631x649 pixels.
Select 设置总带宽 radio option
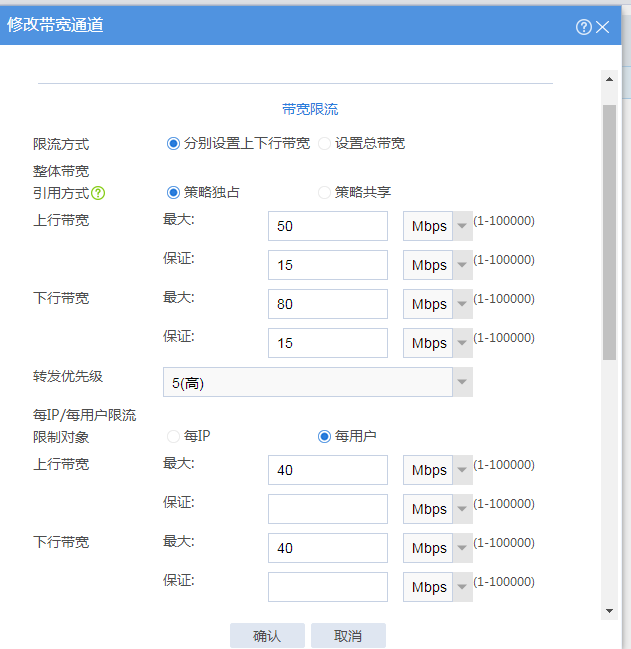click(324, 143)
